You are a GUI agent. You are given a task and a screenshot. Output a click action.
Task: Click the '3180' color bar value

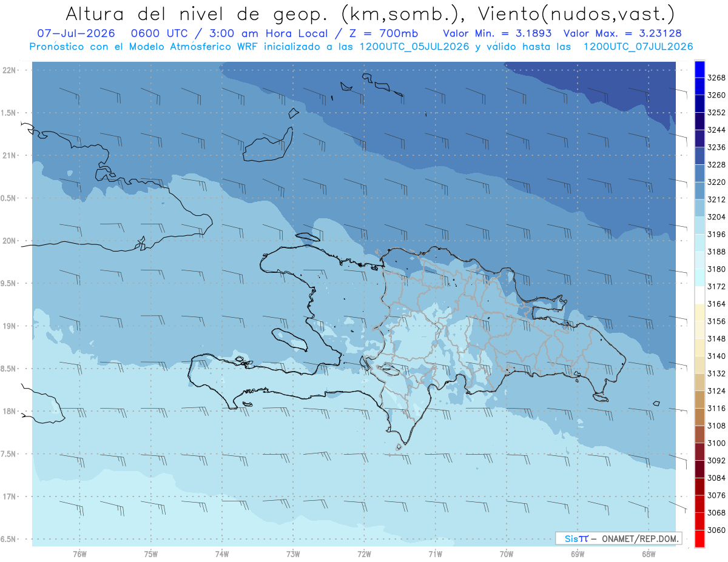(x=716, y=269)
